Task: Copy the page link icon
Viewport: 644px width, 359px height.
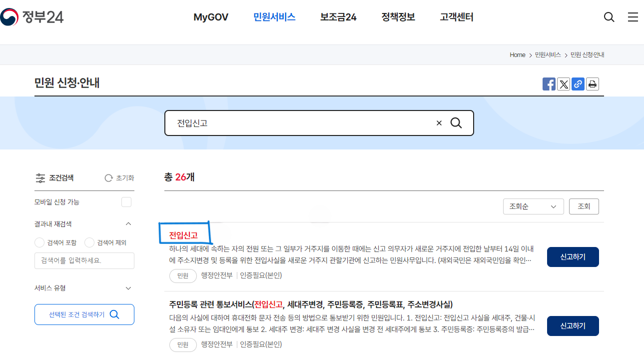Action: coord(578,84)
